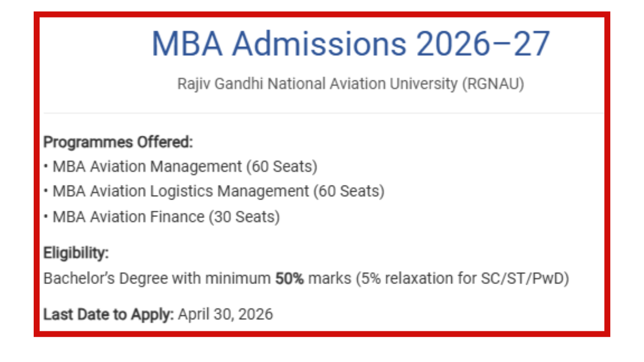Image resolution: width=644 pixels, height=362 pixels.
Task: Click the MBA Admissions 2026–27 heading
Action: click(350, 44)
